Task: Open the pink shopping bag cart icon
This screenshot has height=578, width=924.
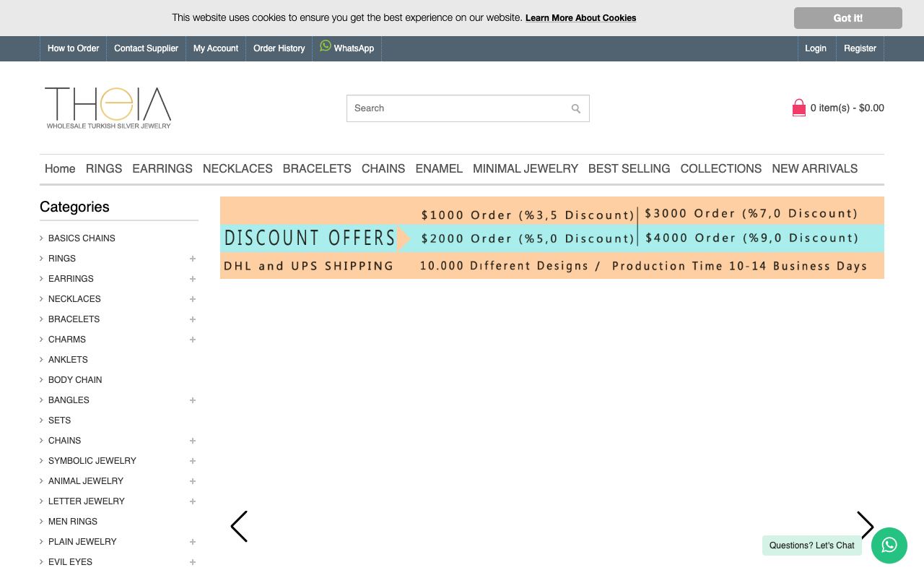Action: pos(798,108)
